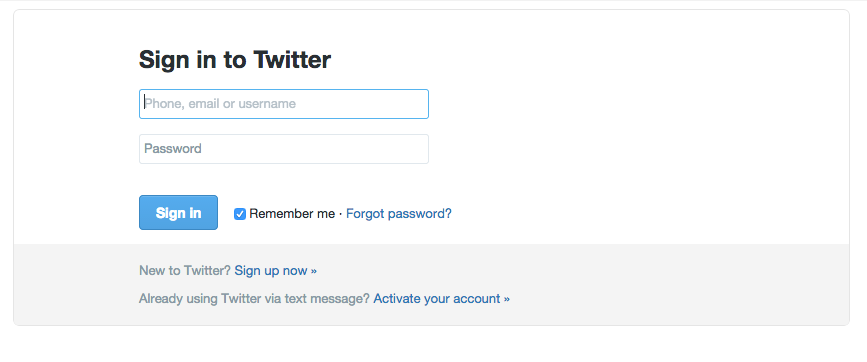Click the Already using Twitter via text message text
The width and height of the screenshot is (867, 362).
point(254,299)
